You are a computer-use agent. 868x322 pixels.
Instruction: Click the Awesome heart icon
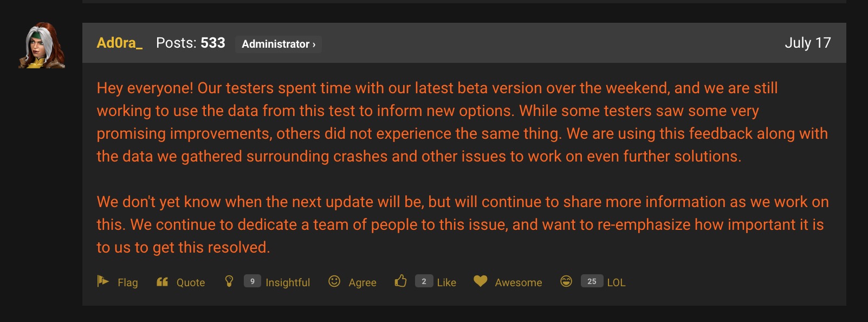click(480, 281)
